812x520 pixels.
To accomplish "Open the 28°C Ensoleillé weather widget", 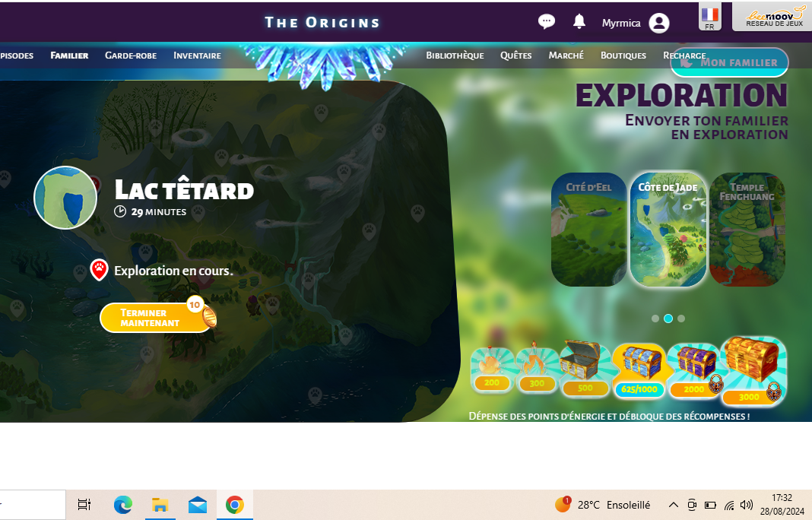I will tap(602, 505).
